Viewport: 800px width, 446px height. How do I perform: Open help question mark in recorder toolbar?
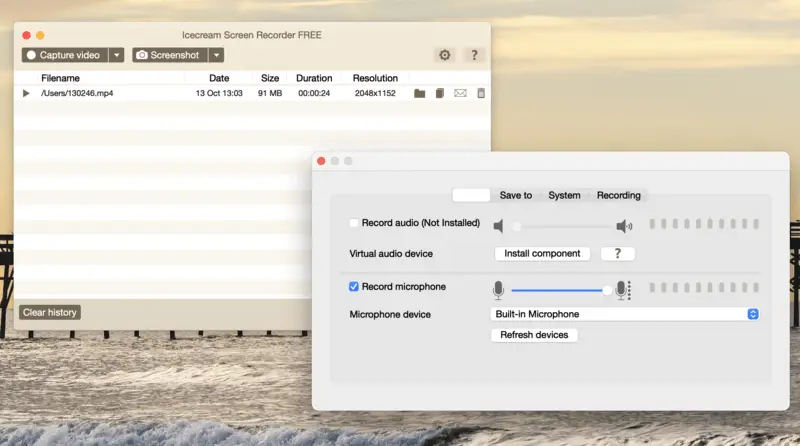[474, 55]
